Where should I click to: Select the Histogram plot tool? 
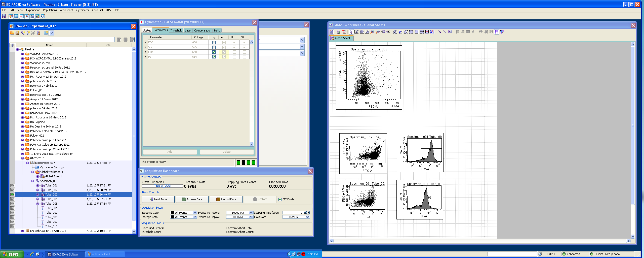(367, 32)
